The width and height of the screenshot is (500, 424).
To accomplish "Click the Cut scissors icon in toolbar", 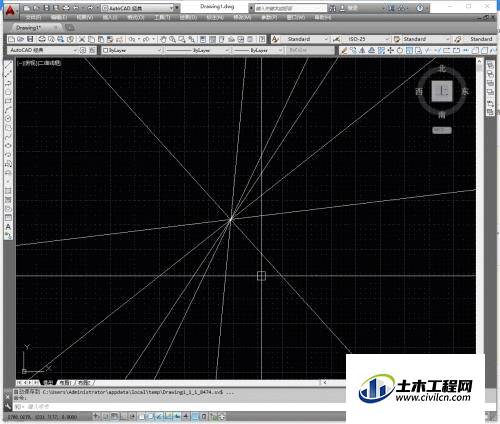I will (82, 39).
